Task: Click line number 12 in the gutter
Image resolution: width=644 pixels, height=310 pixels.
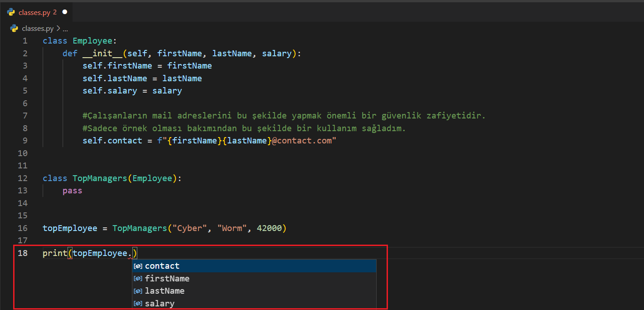Action: point(23,178)
